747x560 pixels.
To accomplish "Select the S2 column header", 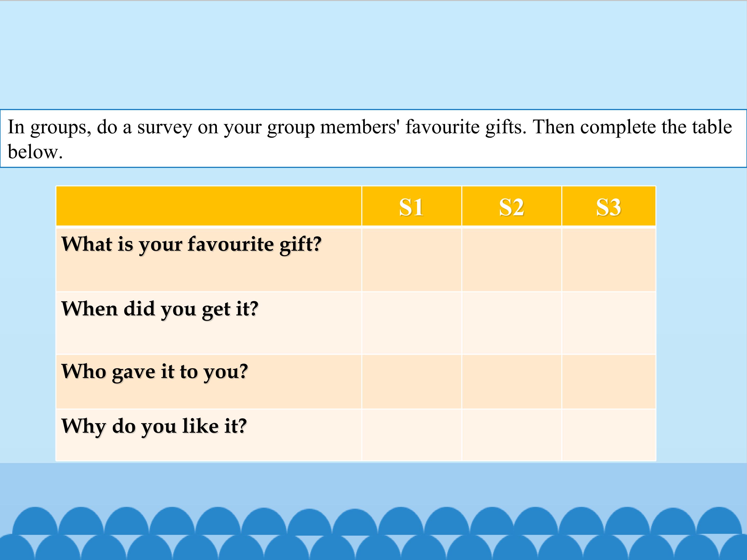I will [x=511, y=207].
